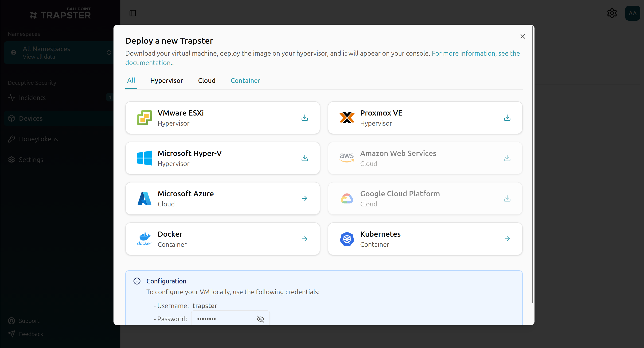Toggle the sidebar panel icon
Screen dimensions: 644x348
click(133, 13)
